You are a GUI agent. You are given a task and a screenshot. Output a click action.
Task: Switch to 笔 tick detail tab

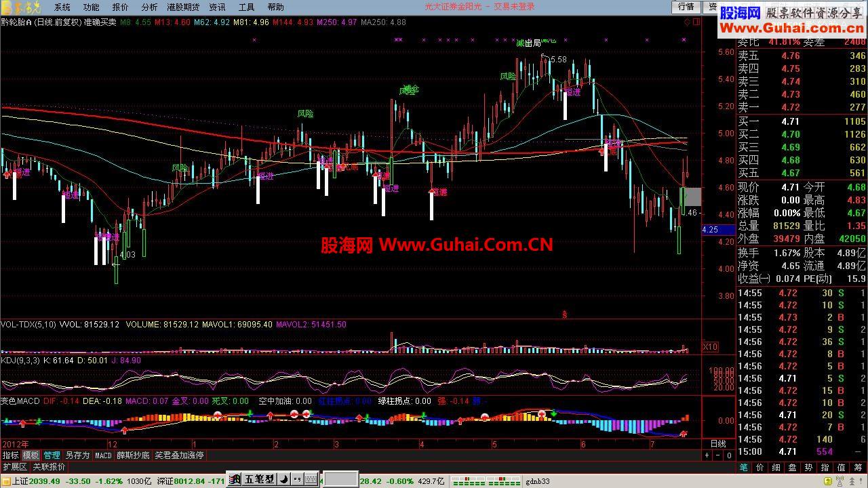(x=744, y=467)
